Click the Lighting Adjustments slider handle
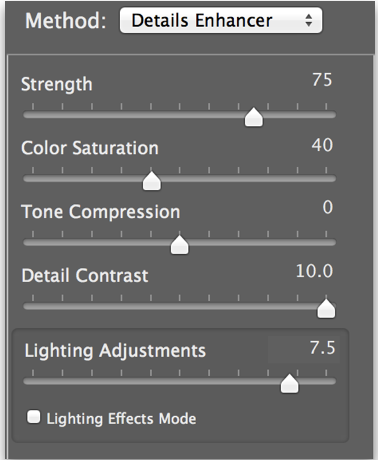The width and height of the screenshot is (378, 460). click(289, 383)
